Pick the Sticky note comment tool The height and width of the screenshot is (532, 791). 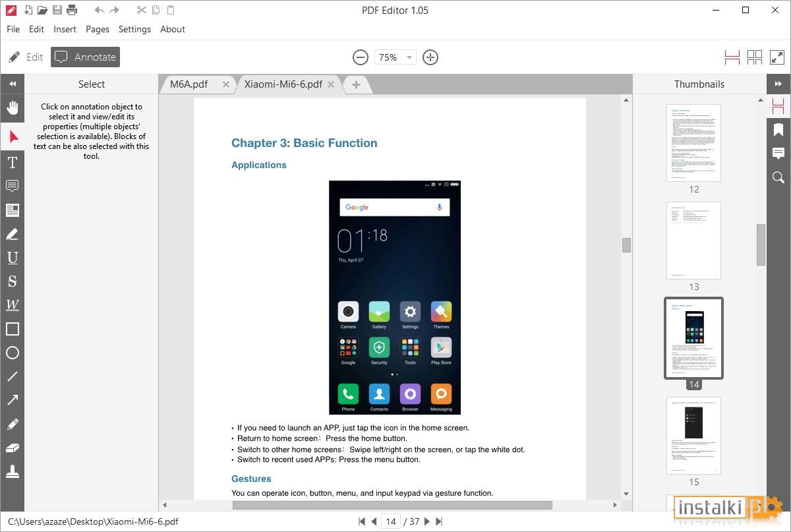point(13,187)
